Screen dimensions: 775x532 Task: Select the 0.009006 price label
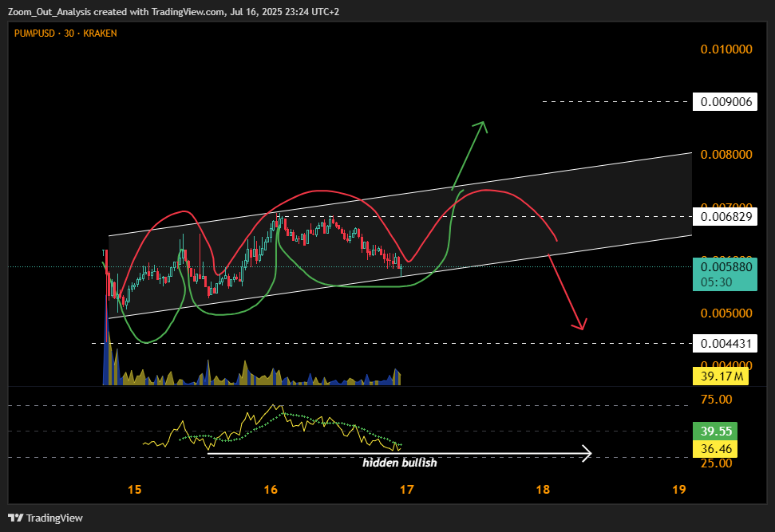click(725, 102)
